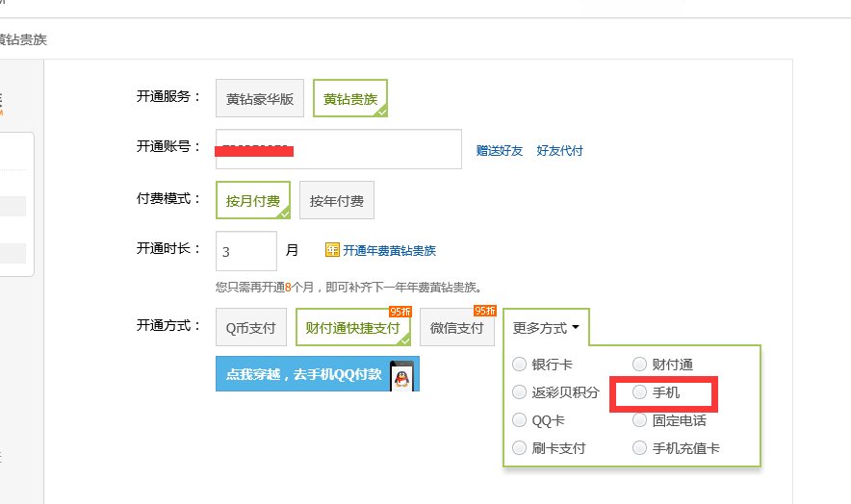Click the 95折 badge on 财付通快捷支付
Image resolution: width=851 pixels, height=504 pixels.
click(x=400, y=312)
